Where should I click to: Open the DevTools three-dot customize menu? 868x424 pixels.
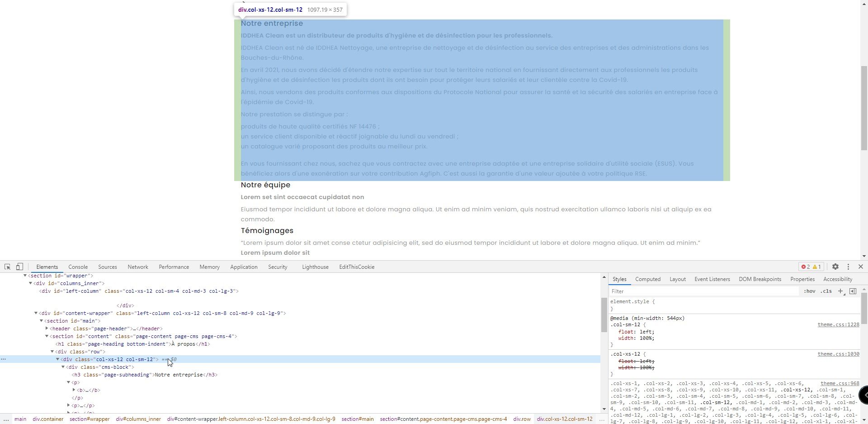pyautogui.click(x=848, y=267)
